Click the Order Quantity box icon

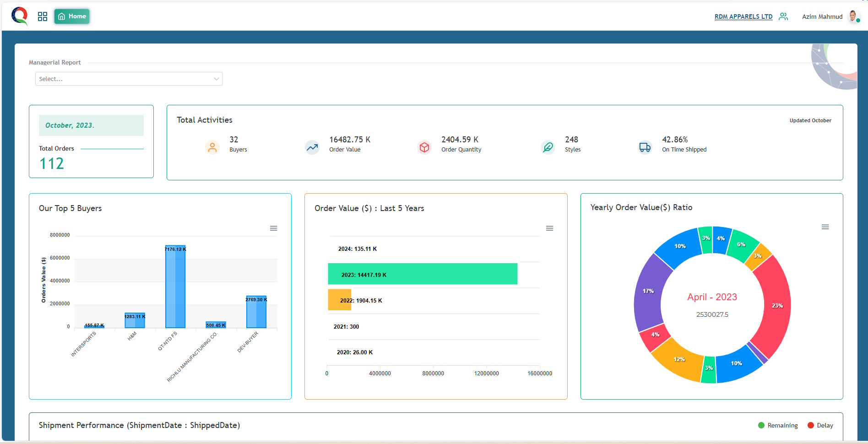click(x=424, y=147)
